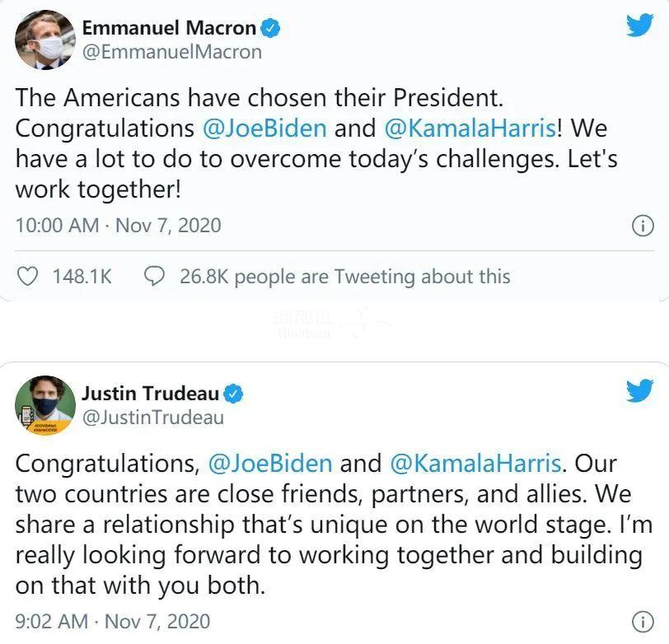Open replies via speech bubble icon
Image resolution: width=669 pixels, height=644 pixels.
(154, 276)
